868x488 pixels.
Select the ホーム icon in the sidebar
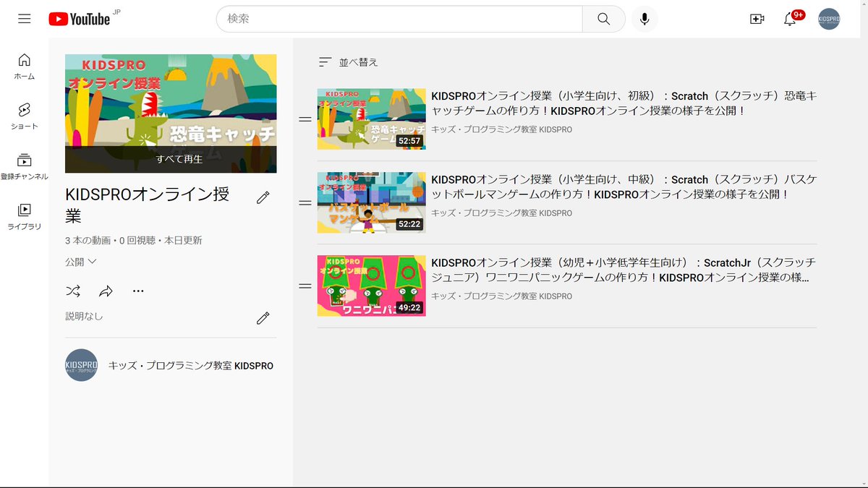(x=24, y=64)
